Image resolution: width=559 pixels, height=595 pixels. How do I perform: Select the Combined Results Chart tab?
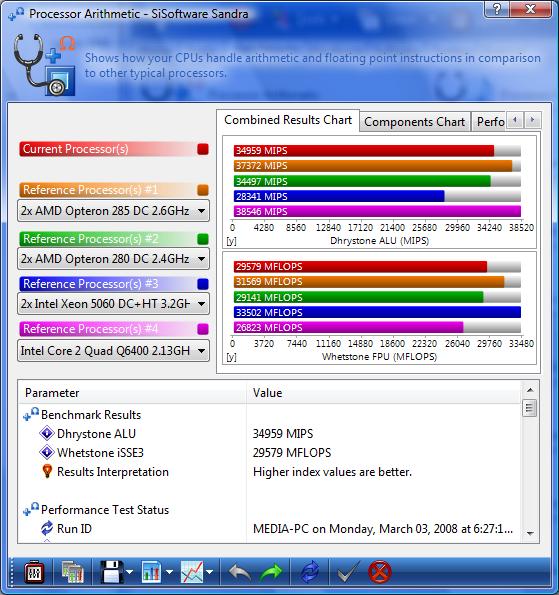[288, 120]
